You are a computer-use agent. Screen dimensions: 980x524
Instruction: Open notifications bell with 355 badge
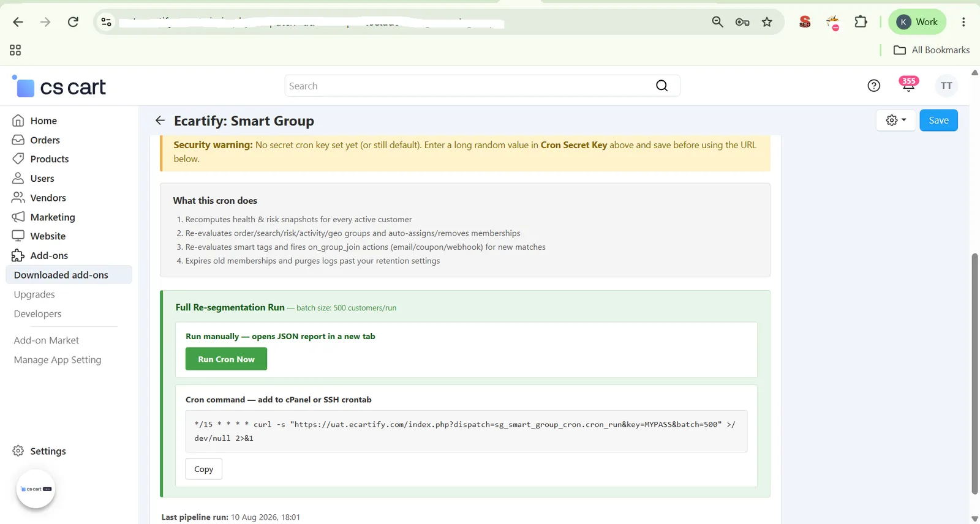point(908,84)
